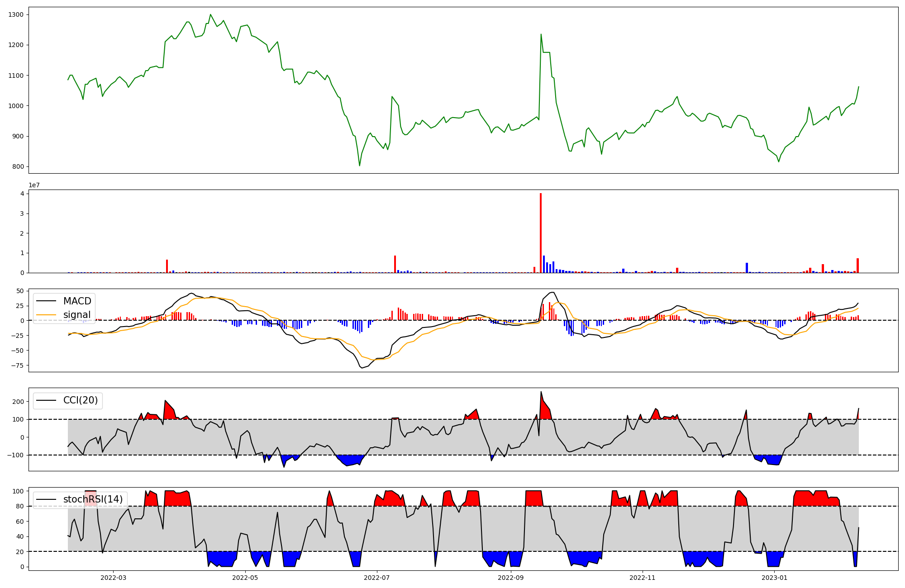
Task: Select the 2022-03 x-axis date label
Action: 113,578
